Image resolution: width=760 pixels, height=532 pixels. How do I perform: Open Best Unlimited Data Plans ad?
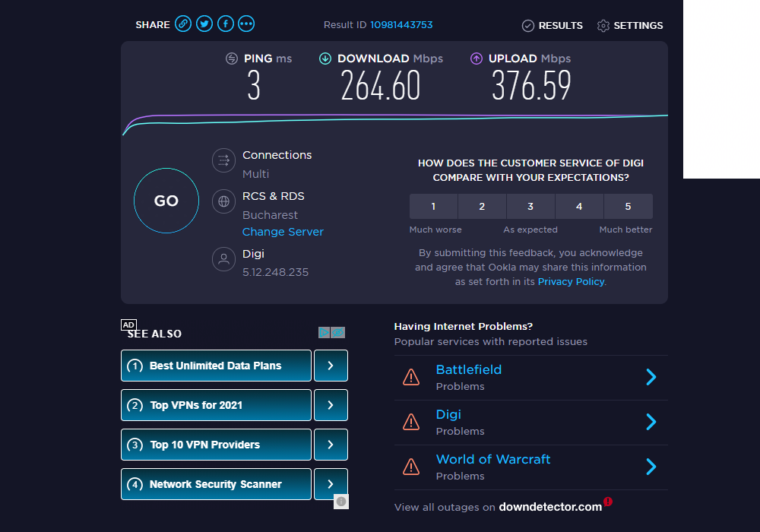[216, 366]
